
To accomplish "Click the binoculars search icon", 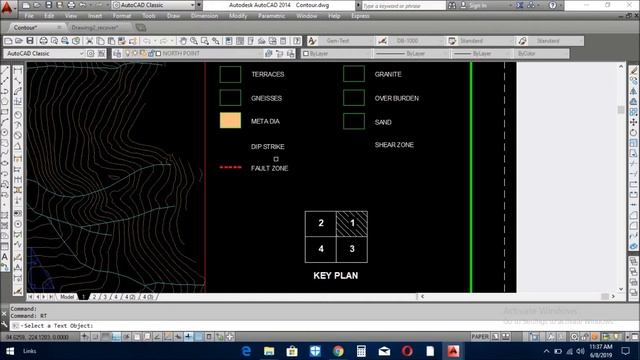I will coord(452,5).
